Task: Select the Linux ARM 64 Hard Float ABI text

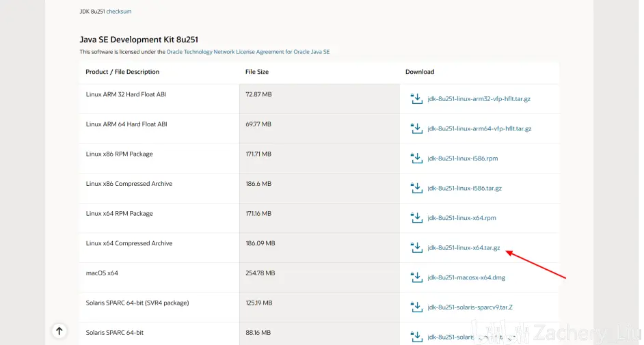Action: pyautogui.click(x=126, y=124)
